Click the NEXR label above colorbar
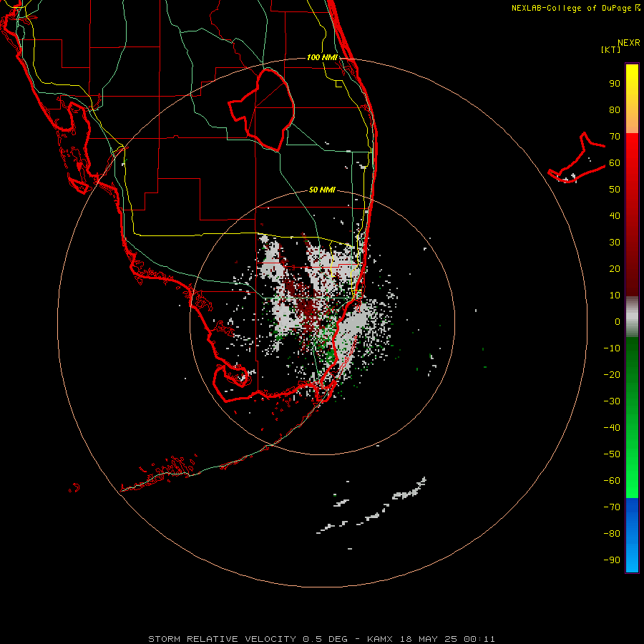The height and width of the screenshot is (644, 644). point(629,43)
